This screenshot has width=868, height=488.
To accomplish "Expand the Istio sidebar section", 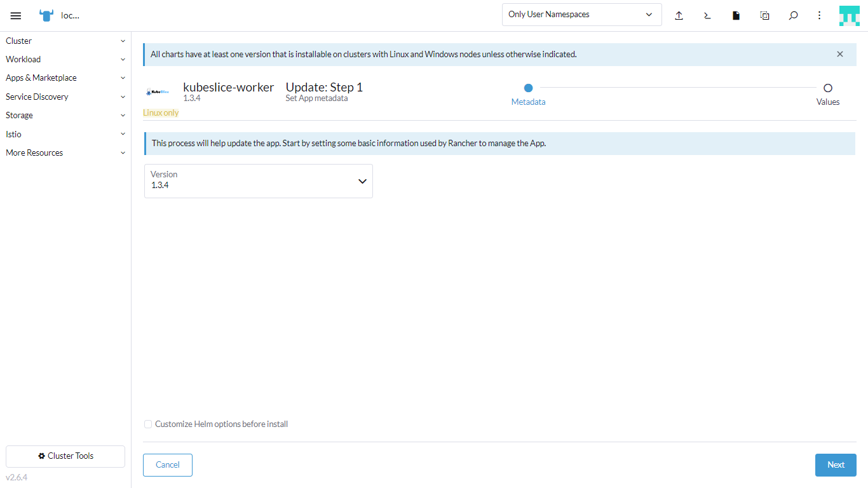I will pyautogui.click(x=65, y=134).
